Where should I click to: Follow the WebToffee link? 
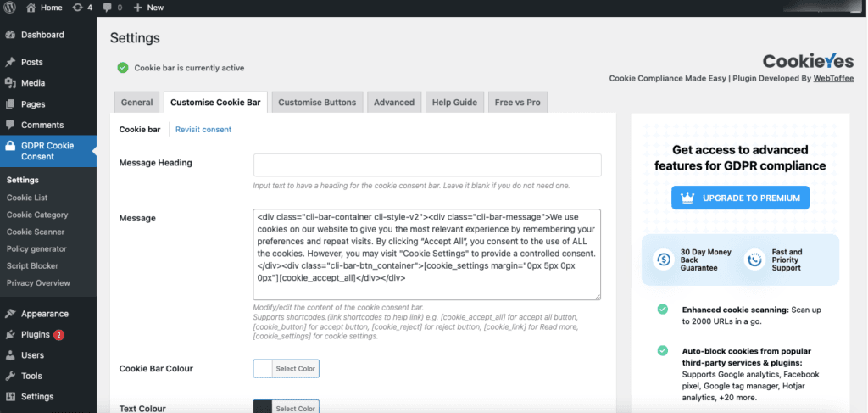coord(833,78)
